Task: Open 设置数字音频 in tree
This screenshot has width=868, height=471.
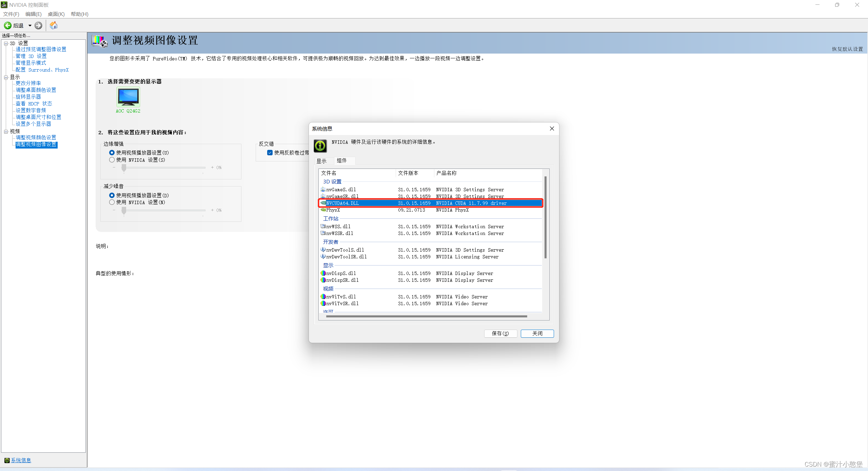Action: point(31,110)
